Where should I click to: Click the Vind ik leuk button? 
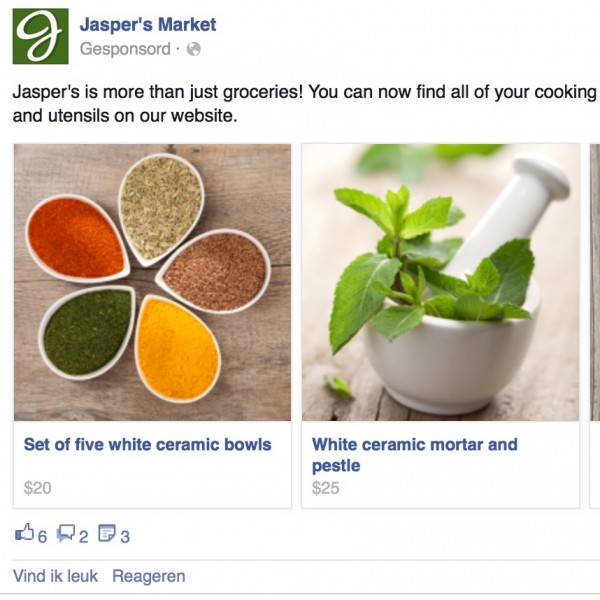(55, 576)
